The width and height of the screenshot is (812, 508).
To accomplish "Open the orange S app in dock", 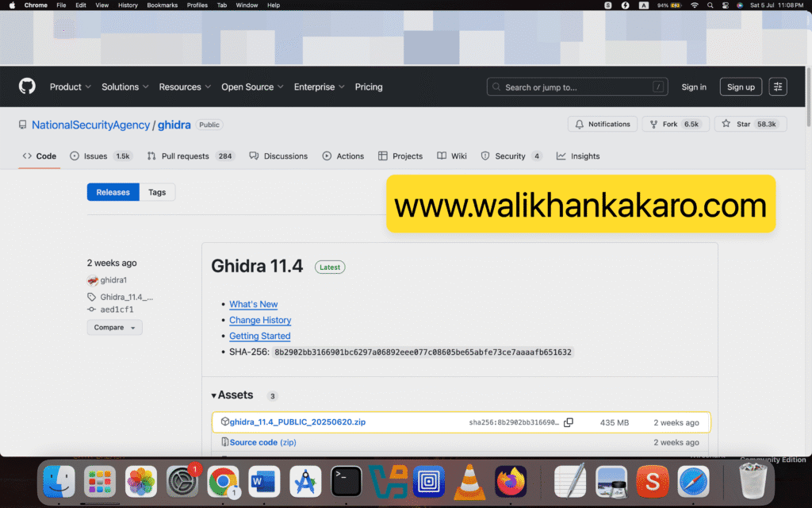I will coord(653,481).
